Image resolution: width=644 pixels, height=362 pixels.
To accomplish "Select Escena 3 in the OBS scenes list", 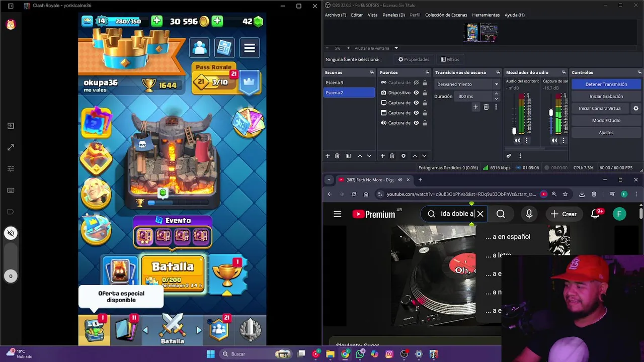I will point(349,82).
